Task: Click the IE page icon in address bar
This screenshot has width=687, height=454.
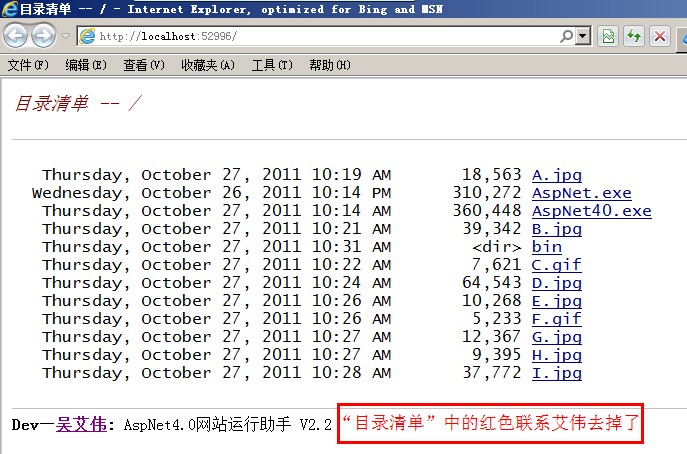Action: tap(87, 36)
